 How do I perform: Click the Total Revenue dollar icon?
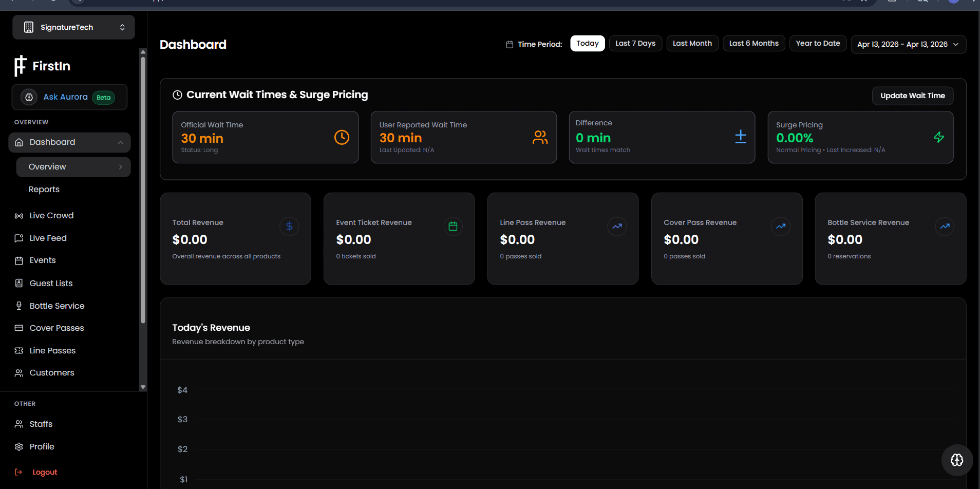[x=289, y=227]
